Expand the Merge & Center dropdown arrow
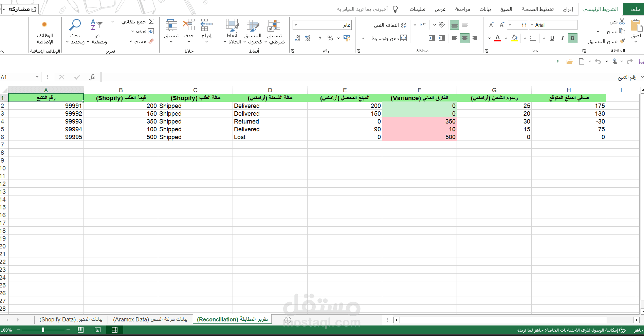This screenshot has width=644, height=336. click(363, 38)
